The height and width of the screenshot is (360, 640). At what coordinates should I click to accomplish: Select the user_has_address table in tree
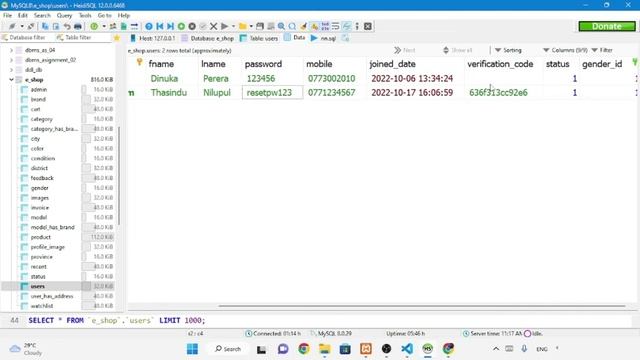coord(52,296)
